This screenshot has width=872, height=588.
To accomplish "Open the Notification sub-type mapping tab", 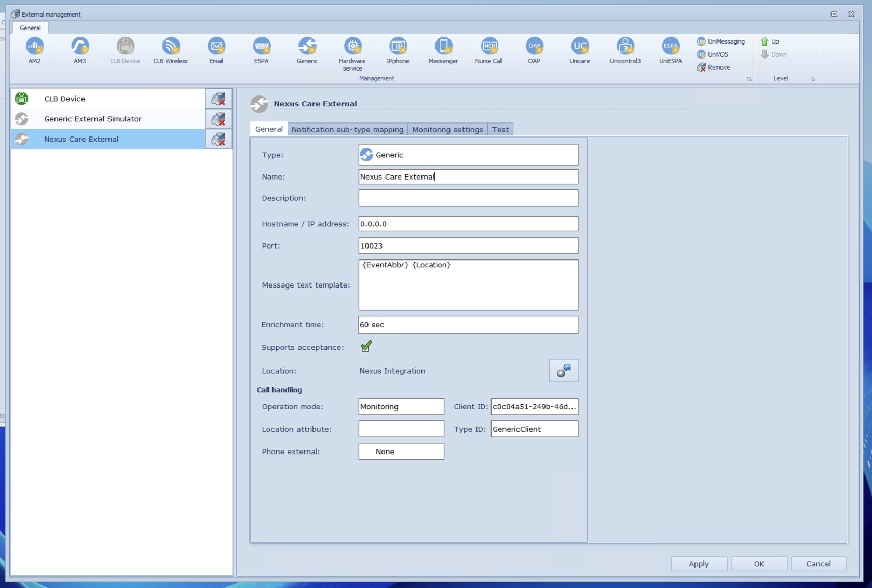I will point(348,129).
